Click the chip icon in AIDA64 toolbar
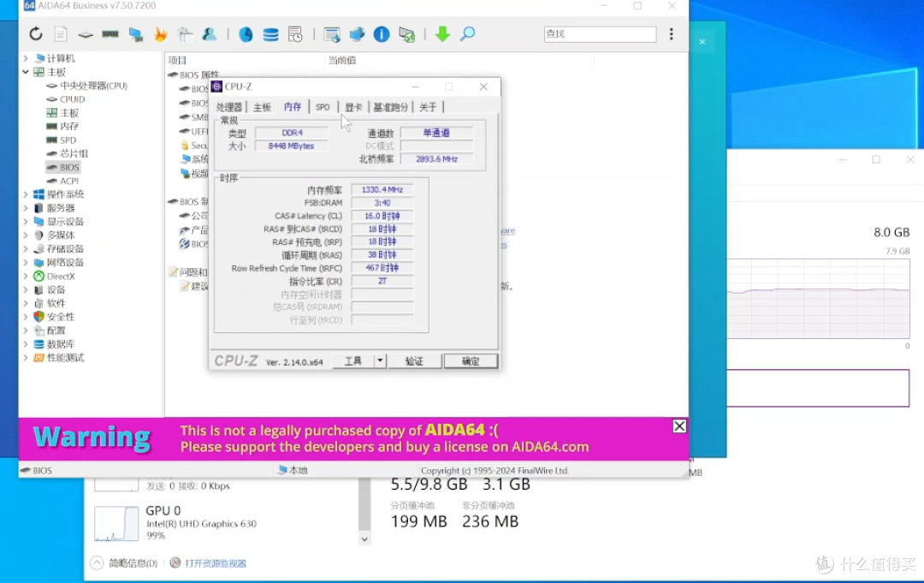Image resolution: width=924 pixels, height=583 pixels. coord(86,35)
